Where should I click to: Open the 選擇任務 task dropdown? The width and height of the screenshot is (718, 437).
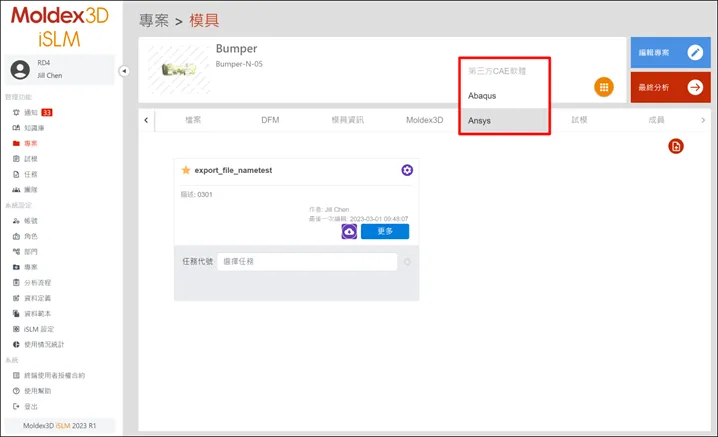[307, 262]
